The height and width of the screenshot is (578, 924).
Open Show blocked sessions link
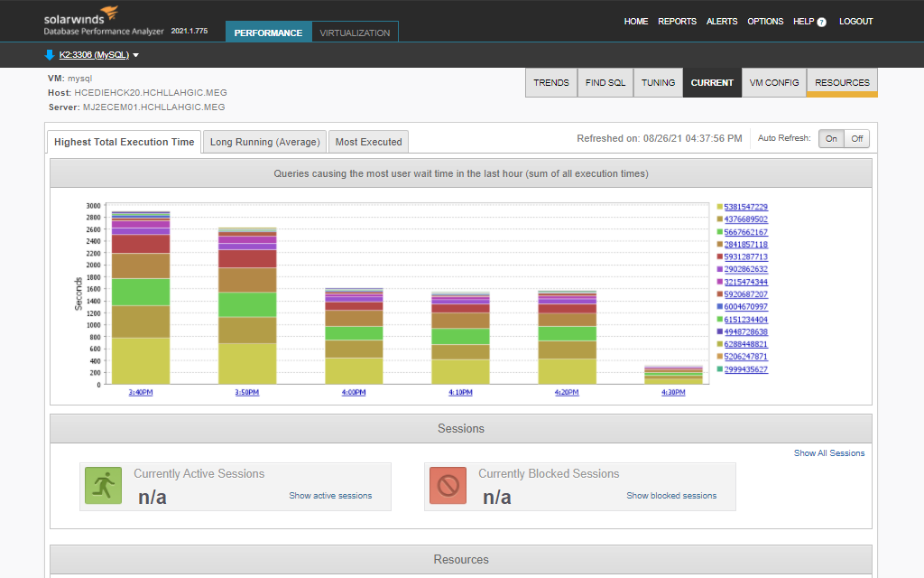click(x=671, y=496)
